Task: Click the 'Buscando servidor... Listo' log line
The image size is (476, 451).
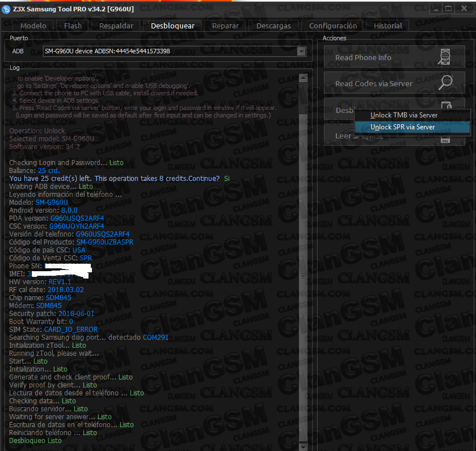Action: pyautogui.click(x=48, y=409)
